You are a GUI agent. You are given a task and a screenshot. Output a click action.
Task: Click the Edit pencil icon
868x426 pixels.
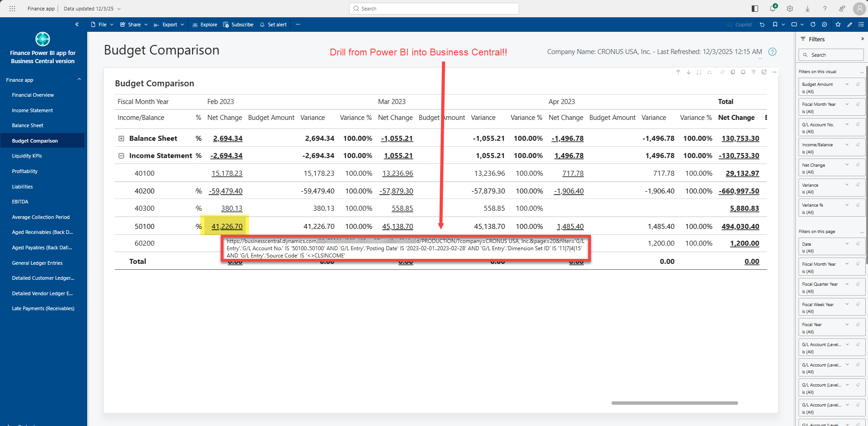coord(850,25)
